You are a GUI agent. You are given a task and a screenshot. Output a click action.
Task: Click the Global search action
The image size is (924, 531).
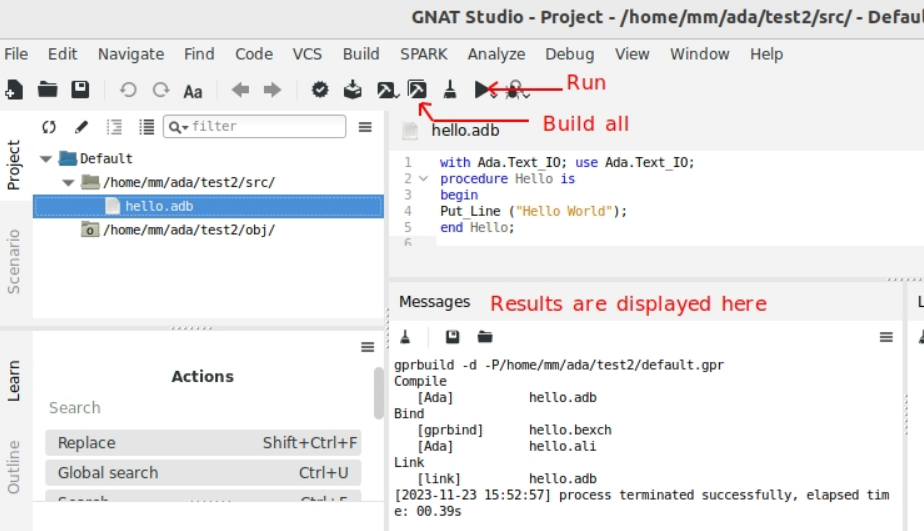(203, 473)
